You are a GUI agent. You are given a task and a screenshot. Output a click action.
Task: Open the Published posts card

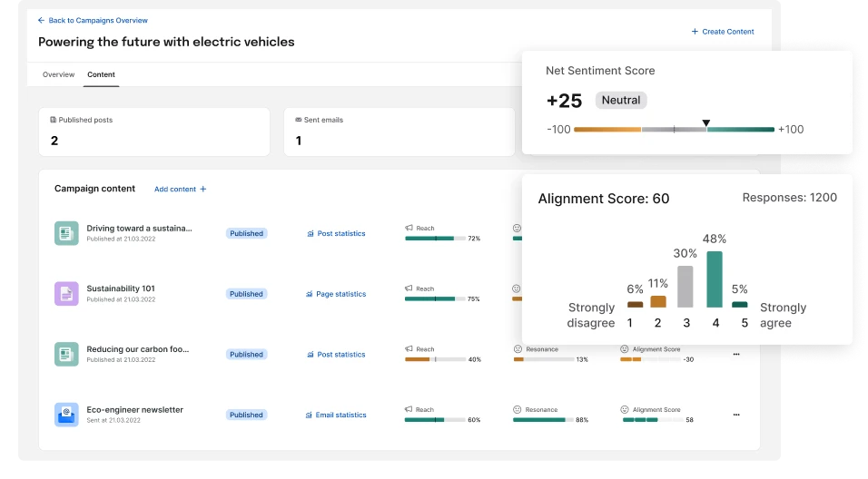point(154,132)
